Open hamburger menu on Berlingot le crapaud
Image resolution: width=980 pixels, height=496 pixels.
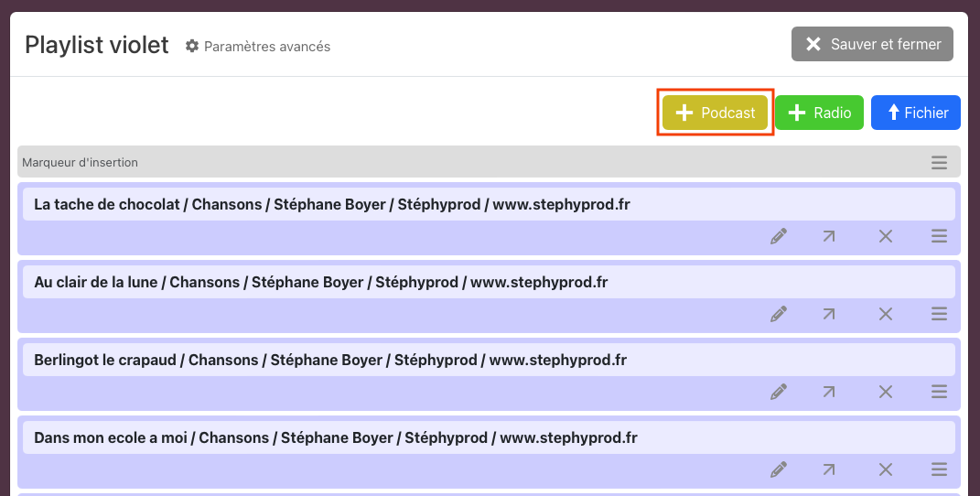pyautogui.click(x=939, y=392)
